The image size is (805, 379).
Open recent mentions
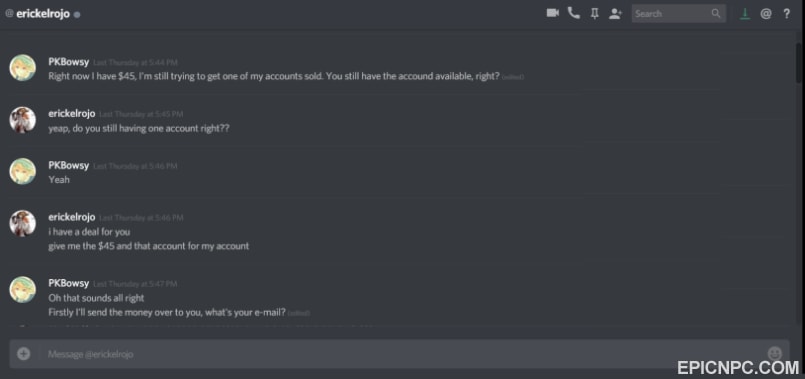click(765, 14)
